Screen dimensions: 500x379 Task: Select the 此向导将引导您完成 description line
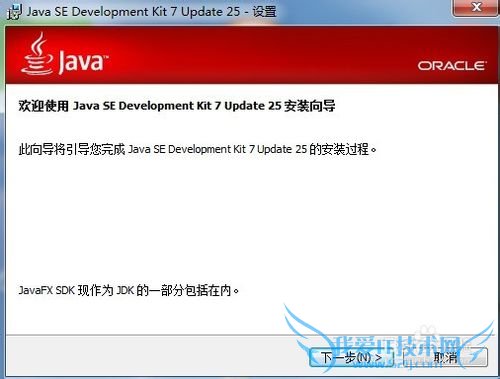pos(197,149)
